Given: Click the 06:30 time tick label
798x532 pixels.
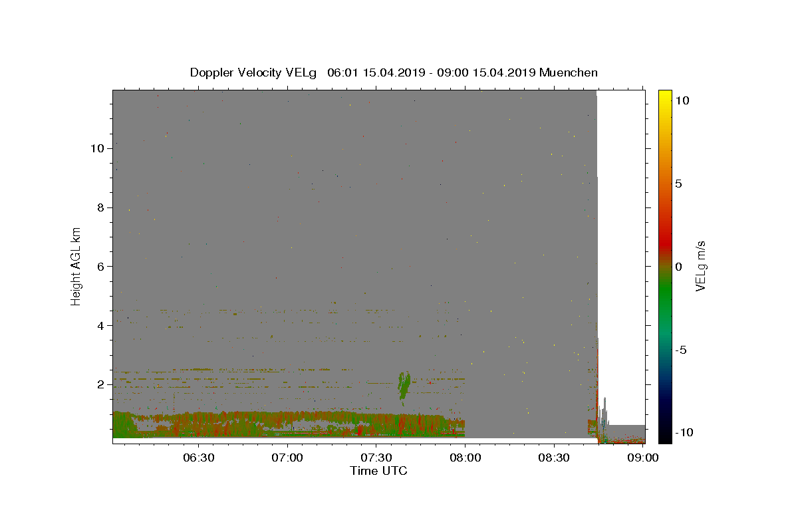Looking at the screenshot, I should click(199, 458).
